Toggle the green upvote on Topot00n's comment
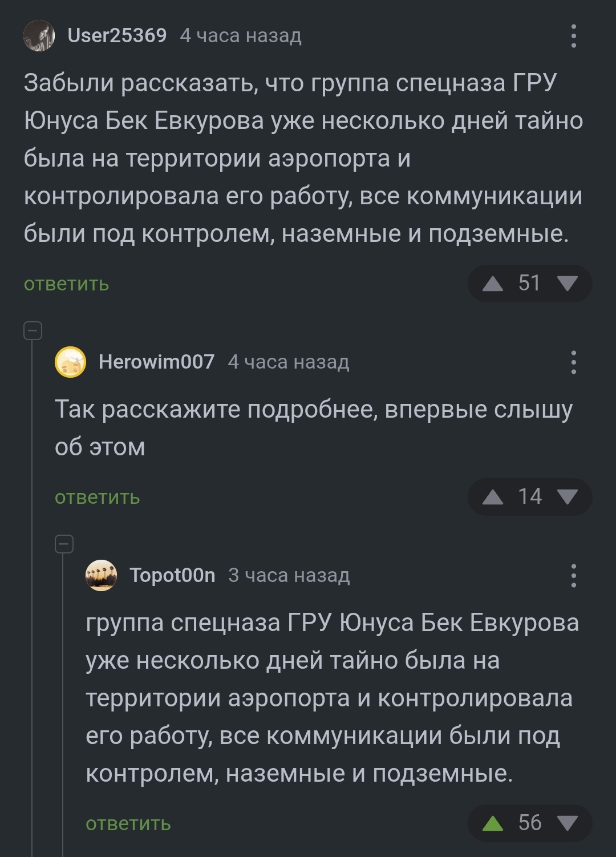The height and width of the screenshot is (857, 616). click(x=493, y=823)
